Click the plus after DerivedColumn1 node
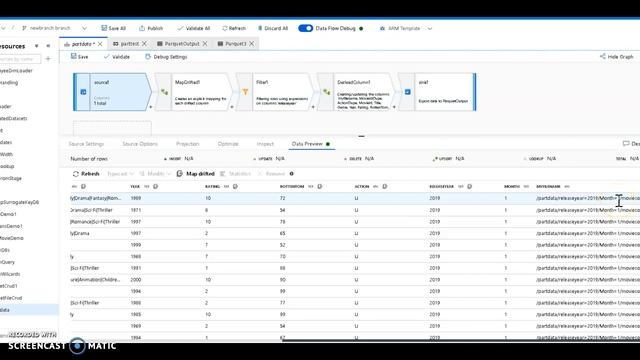 (394, 107)
